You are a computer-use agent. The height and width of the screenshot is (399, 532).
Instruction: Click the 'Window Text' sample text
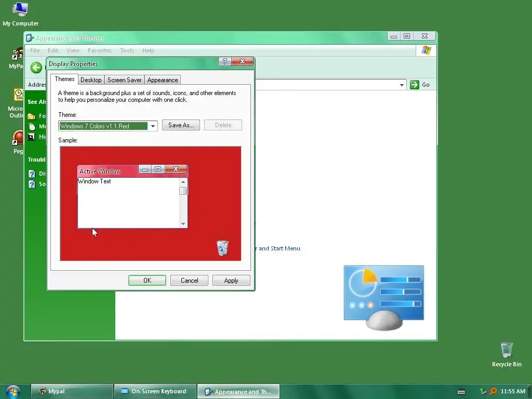[x=95, y=181]
